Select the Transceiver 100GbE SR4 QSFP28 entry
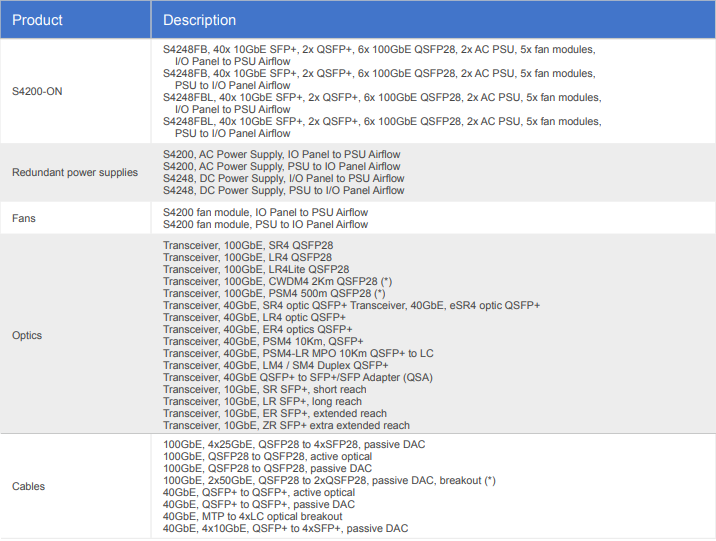716x541 pixels. click(x=248, y=245)
